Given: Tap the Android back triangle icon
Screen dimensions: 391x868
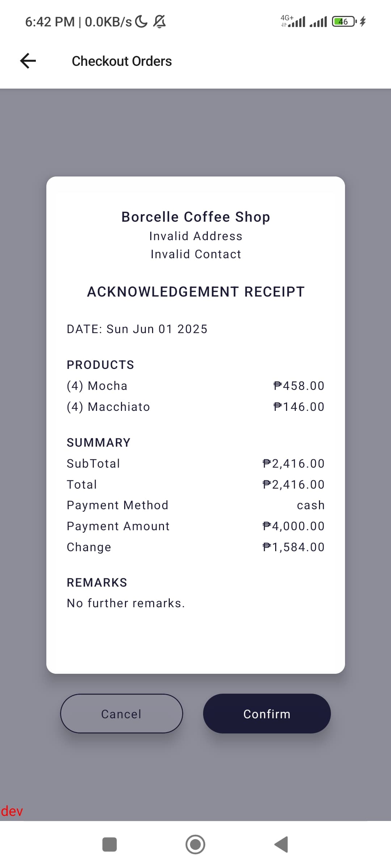Looking at the screenshot, I should point(281,844).
